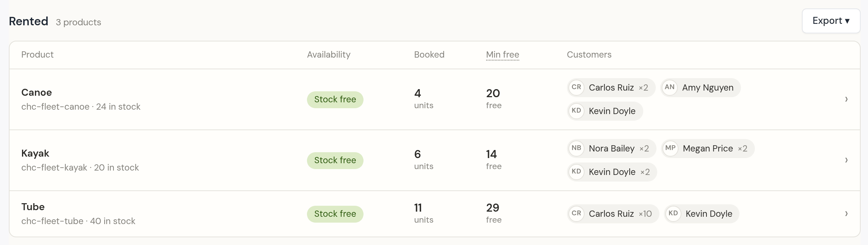Click the Kayak product name
The height and width of the screenshot is (245, 868).
click(35, 153)
